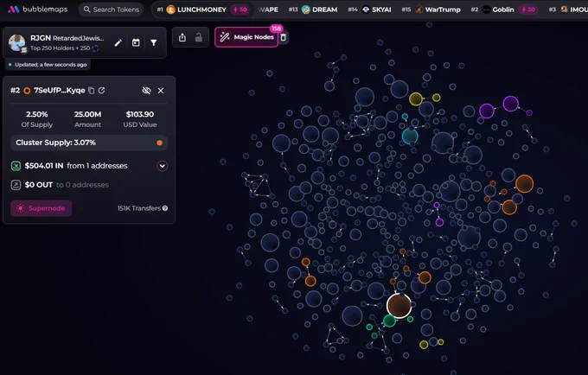Screen dimensions: 588x375
Task: Open the bubblemaps home logo
Action: [x=37, y=10]
